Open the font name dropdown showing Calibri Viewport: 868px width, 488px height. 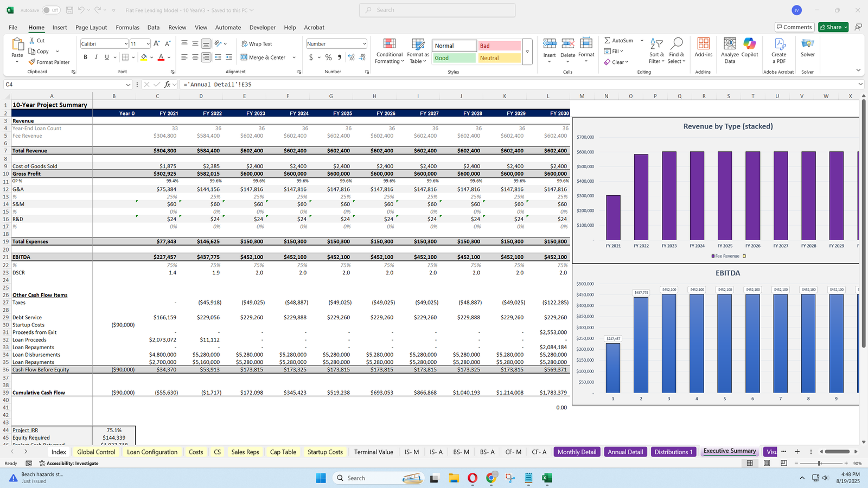pyautogui.click(x=126, y=44)
